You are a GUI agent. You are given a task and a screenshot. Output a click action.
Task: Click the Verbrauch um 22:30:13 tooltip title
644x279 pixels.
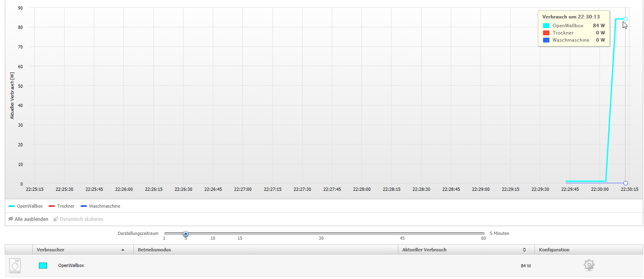(571, 17)
